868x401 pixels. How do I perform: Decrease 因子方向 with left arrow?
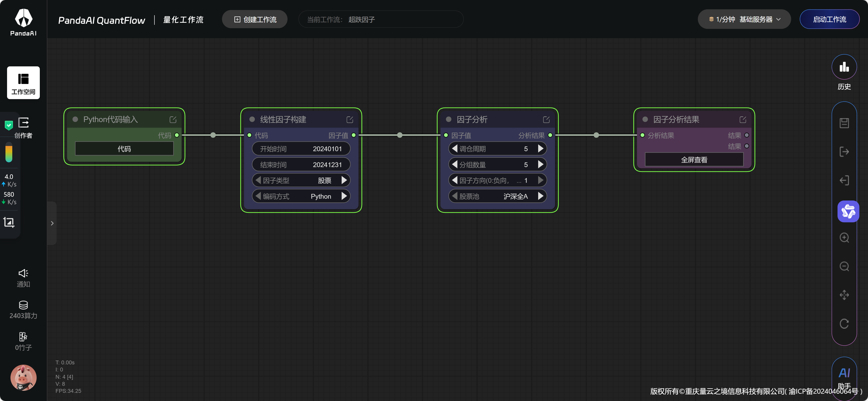click(x=455, y=180)
